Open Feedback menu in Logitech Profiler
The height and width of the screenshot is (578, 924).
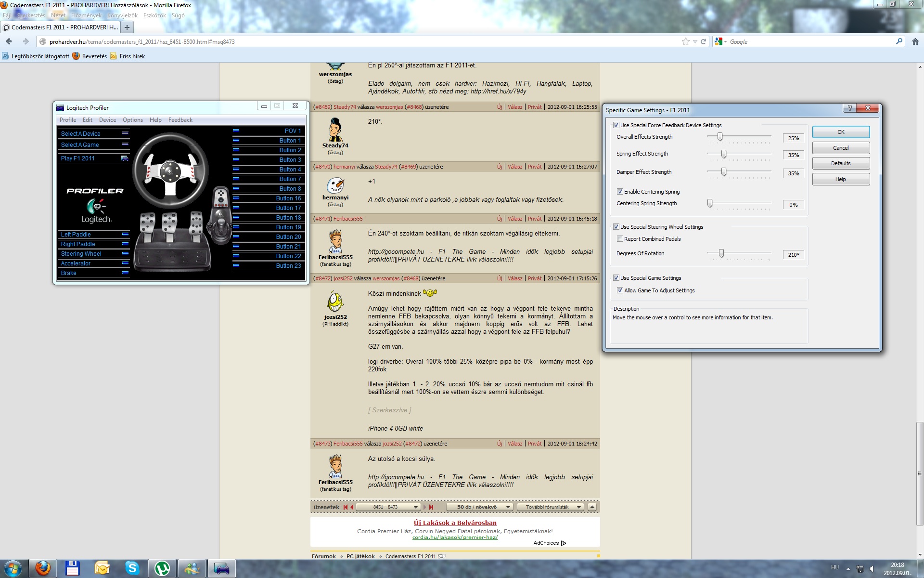(x=180, y=120)
